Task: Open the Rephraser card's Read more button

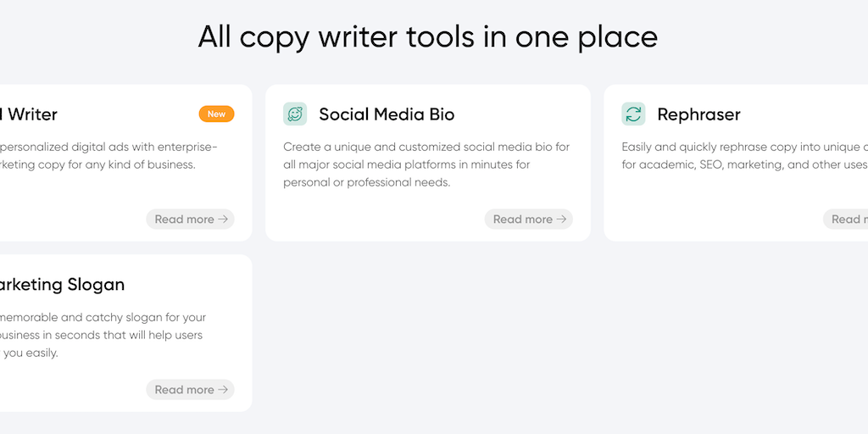Action: [x=846, y=220]
